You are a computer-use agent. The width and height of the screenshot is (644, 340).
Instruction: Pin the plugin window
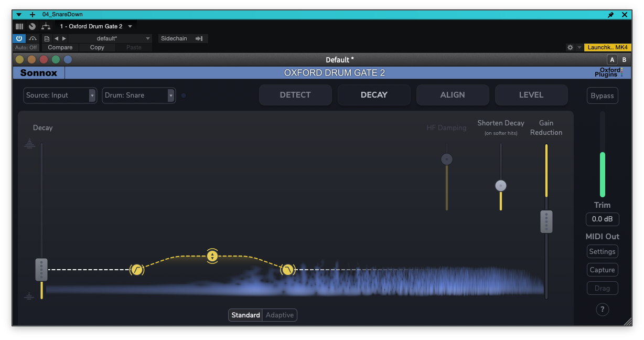[610, 15]
